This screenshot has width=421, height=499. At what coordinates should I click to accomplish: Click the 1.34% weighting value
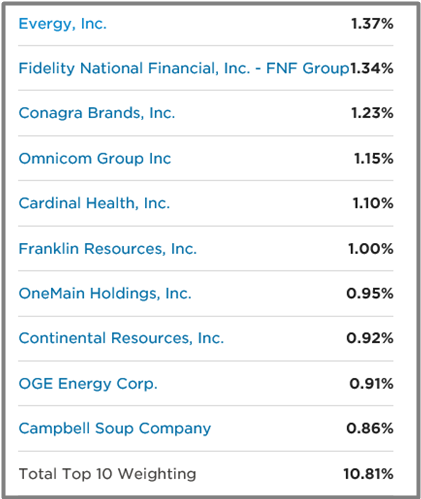[372, 69]
